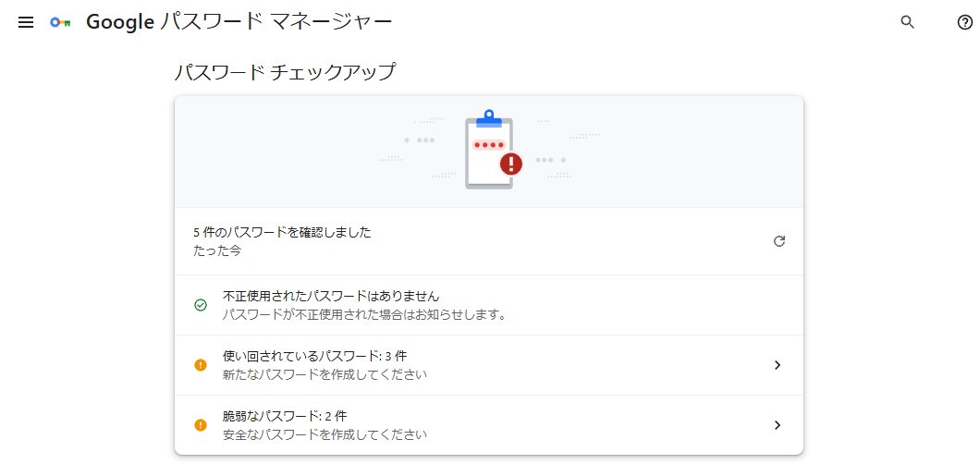Click green checkmark for no compromised passwords
The image size is (980, 476).
(200, 305)
